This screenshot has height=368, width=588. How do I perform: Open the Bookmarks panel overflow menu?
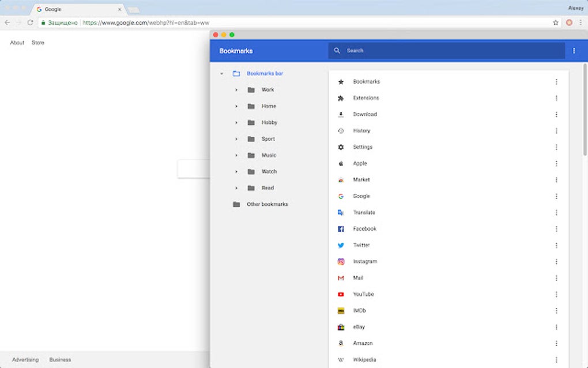[574, 51]
